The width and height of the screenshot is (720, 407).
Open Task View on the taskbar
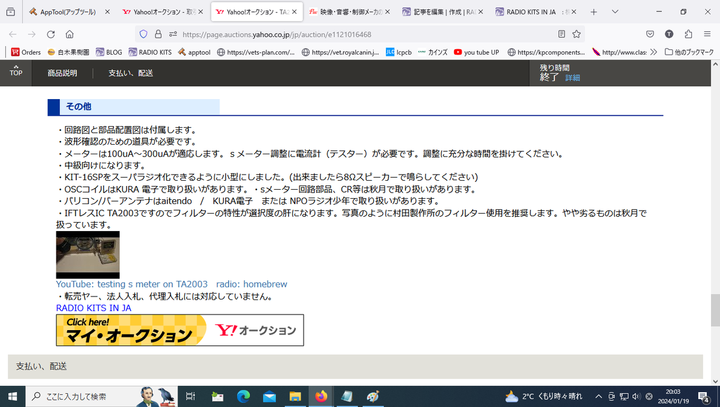190,396
